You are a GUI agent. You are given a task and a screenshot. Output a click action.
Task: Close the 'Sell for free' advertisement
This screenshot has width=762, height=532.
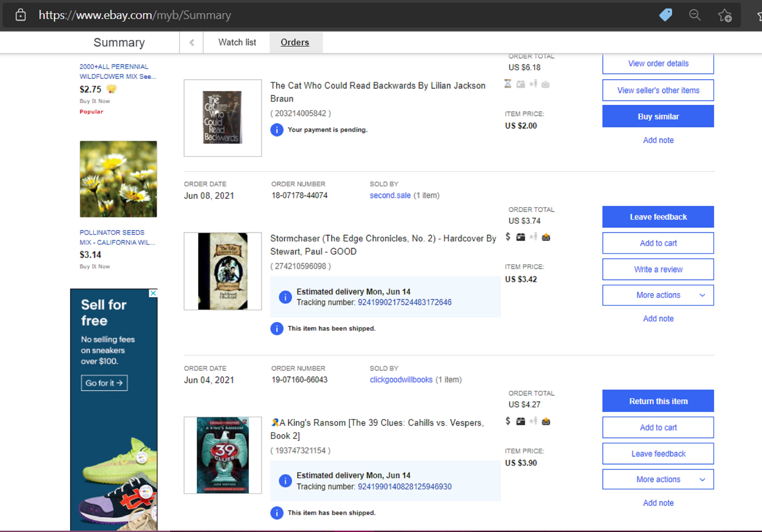[153, 293]
